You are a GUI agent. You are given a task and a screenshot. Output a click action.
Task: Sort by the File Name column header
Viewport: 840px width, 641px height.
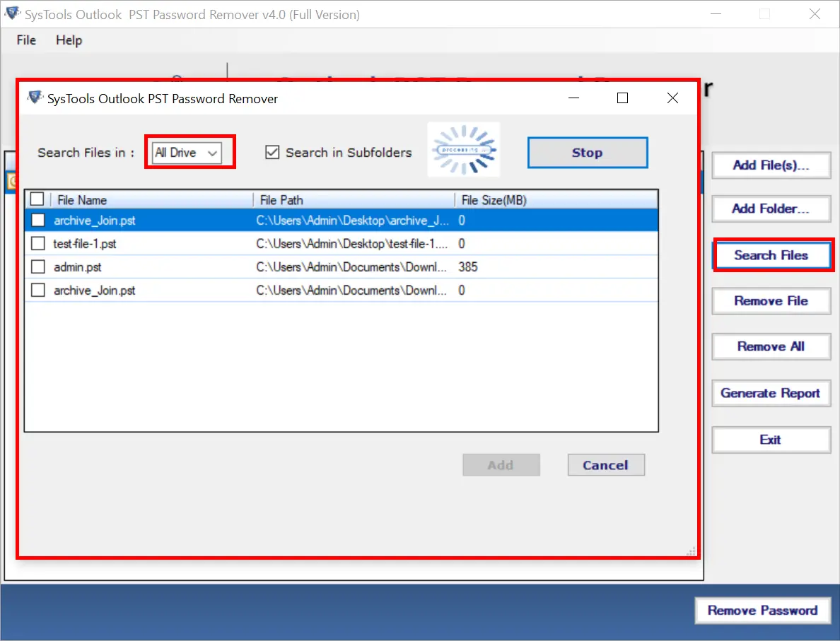(151, 200)
